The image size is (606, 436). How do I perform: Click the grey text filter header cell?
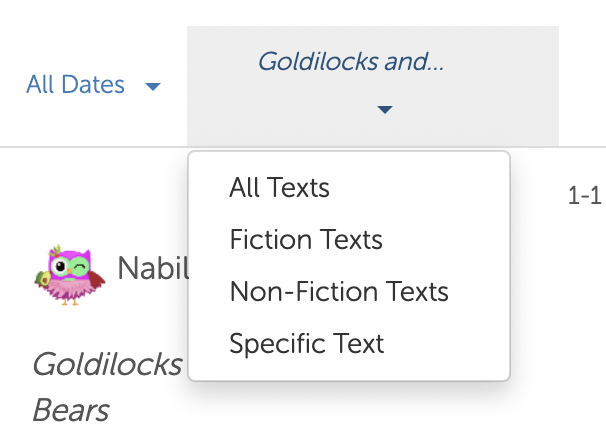pos(373,86)
